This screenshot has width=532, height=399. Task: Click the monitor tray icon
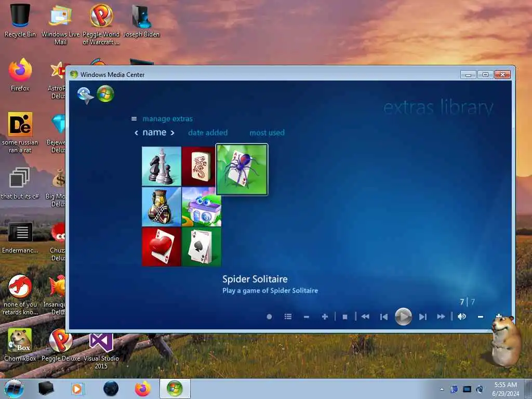[x=467, y=389]
